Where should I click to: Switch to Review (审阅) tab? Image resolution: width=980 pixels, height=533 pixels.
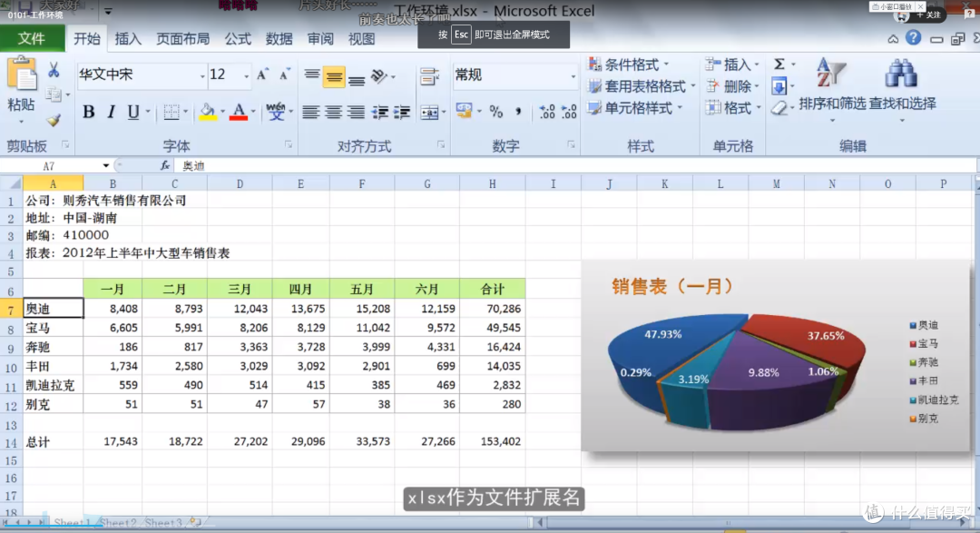point(320,39)
